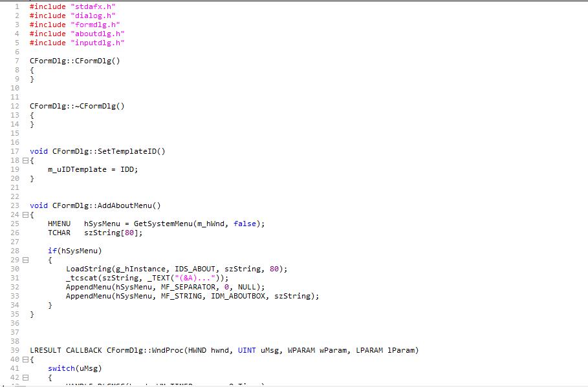This screenshot has height=387, width=588.
Task: Place cursor on CFormDlg::~CFormDlg() destructor
Action: coord(77,106)
